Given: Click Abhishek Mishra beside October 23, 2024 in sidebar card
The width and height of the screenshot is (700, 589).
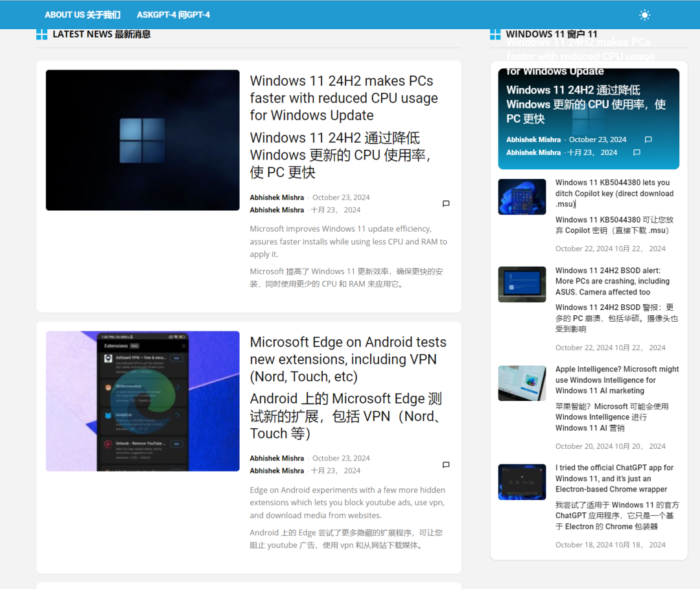Looking at the screenshot, I should [533, 139].
